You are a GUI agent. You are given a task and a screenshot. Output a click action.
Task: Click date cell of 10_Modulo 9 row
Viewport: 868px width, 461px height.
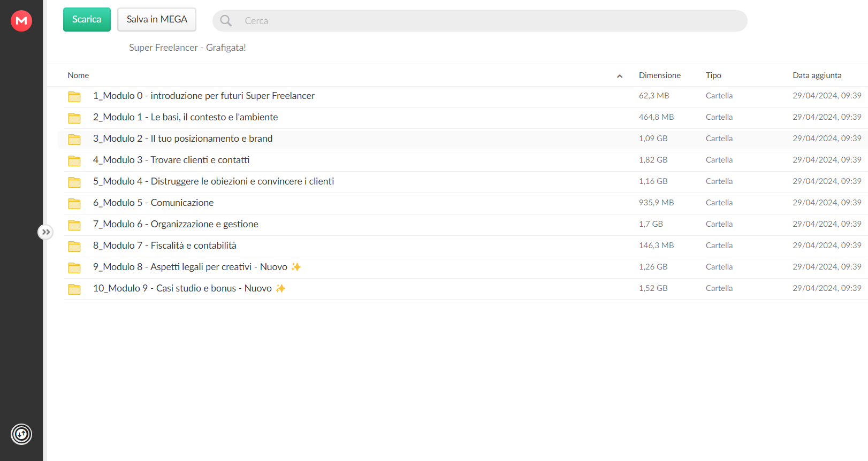click(827, 288)
